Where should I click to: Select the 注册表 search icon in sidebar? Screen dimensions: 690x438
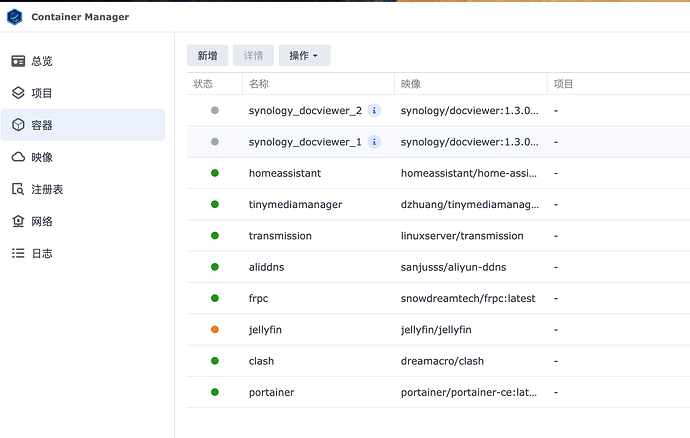tap(18, 189)
